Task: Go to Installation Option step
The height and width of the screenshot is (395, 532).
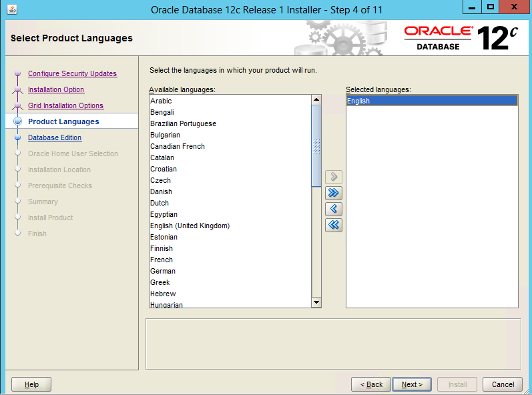Action: pyautogui.click(x=56, y=89)
